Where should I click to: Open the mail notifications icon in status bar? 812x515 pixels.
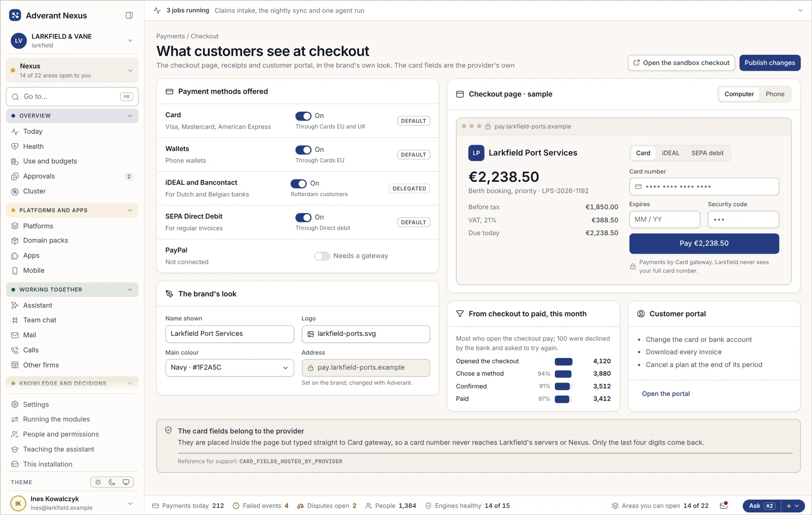(x=723, y=506)
